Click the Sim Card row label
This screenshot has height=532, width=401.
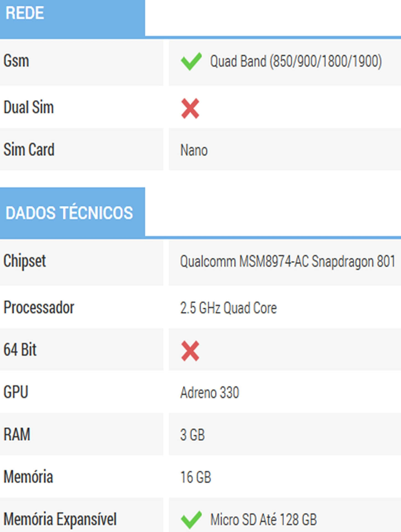(29, 150)
